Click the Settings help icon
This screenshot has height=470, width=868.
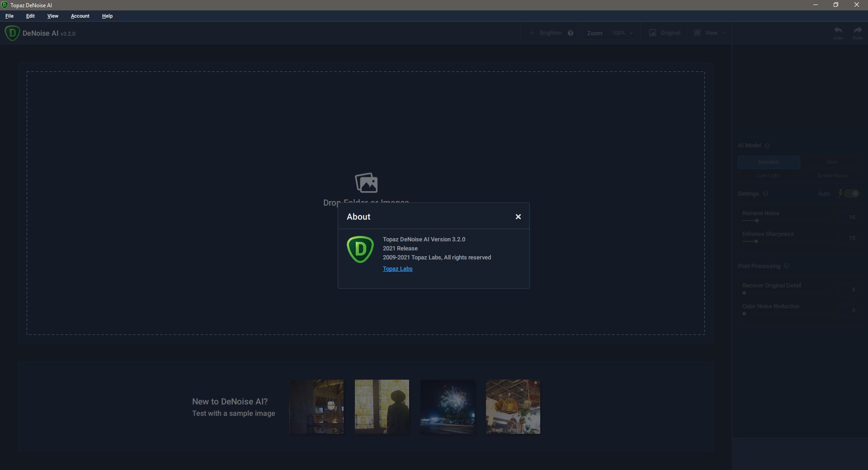765,194
